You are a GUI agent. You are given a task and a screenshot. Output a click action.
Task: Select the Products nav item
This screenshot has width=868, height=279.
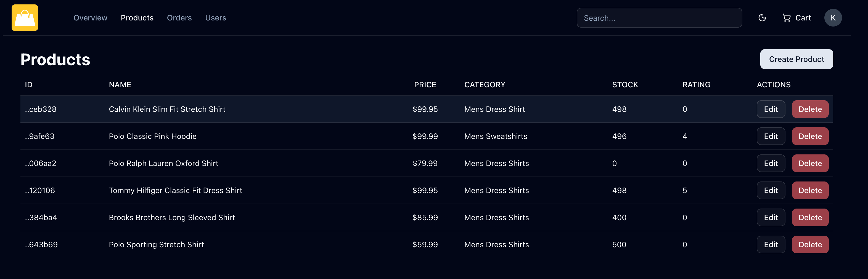pos(137,18)
